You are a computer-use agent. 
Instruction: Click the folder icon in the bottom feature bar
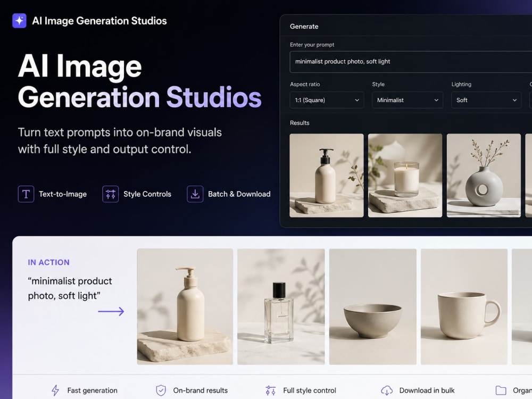(501, 390)
